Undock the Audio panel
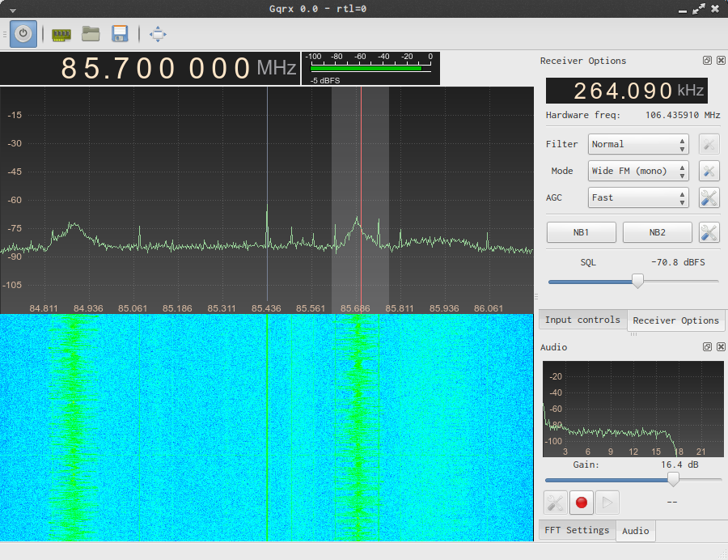The image size is (728, 560). pyautogui.click(x=707, y=347)
